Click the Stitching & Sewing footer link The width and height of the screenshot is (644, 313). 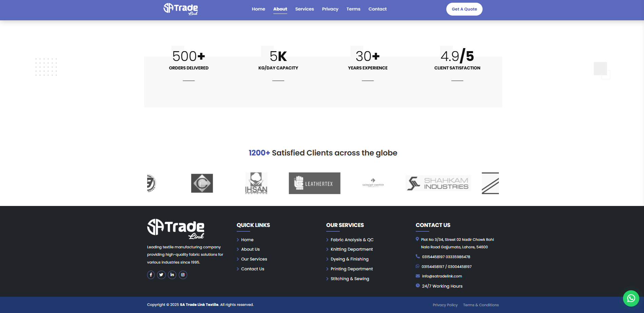point(350,279)
